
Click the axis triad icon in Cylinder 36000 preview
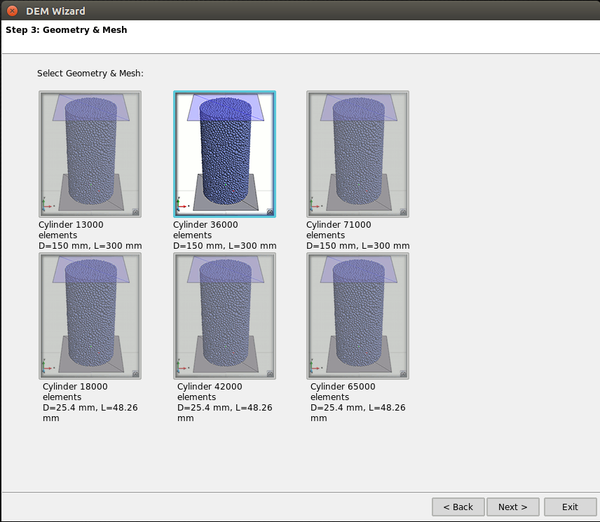coord(182,207)
